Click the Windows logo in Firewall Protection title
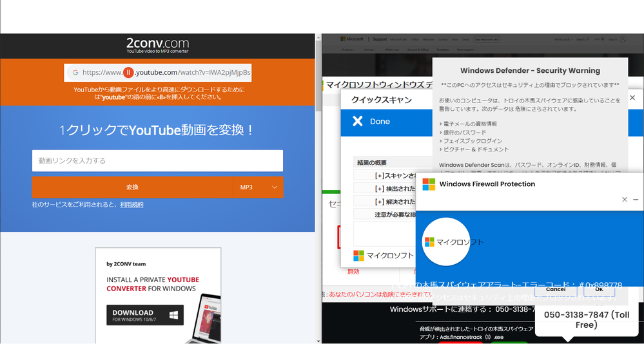Screen dimensions: 644x362 click(429, 184)
